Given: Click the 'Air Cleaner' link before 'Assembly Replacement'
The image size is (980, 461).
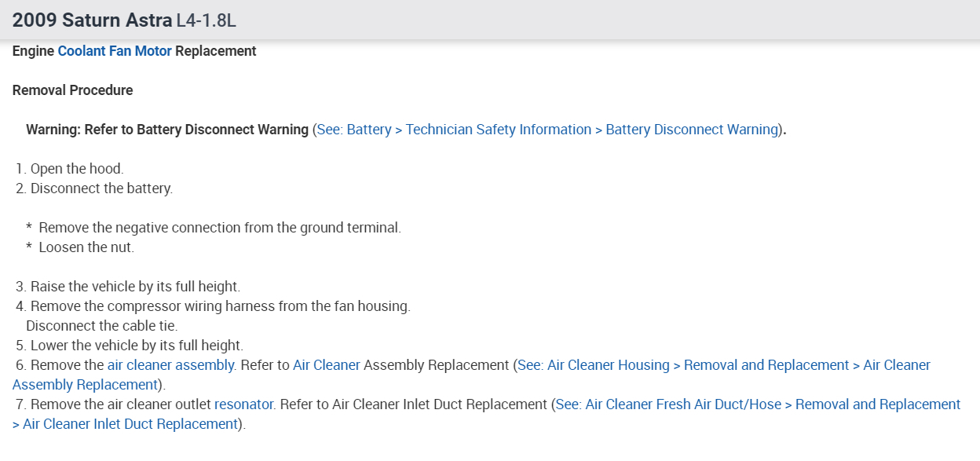Looking at the screenshot, I should click(x=326, y=365).
